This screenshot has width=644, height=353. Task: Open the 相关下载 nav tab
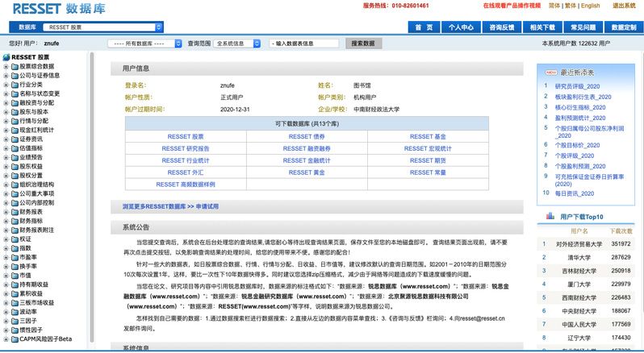542,27
